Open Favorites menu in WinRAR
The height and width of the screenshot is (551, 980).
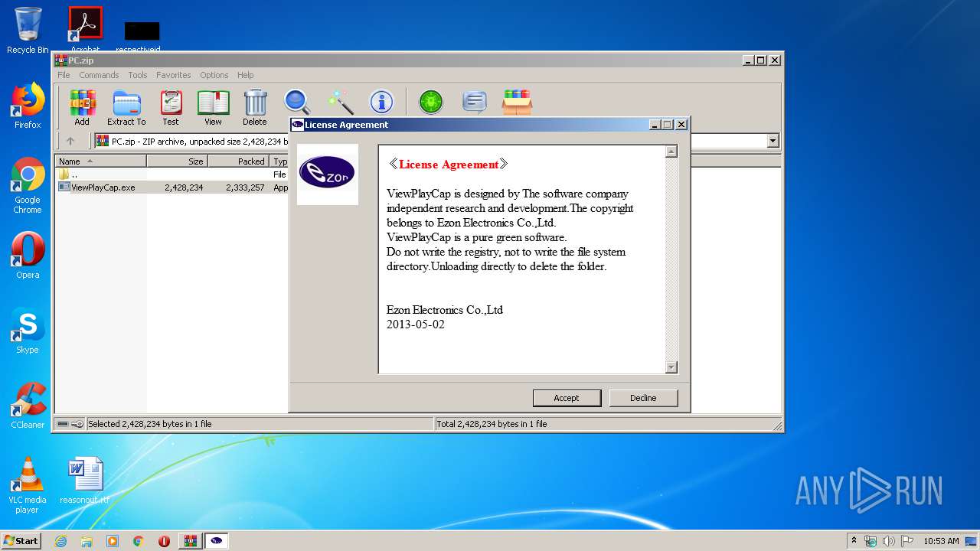point(174,75)
